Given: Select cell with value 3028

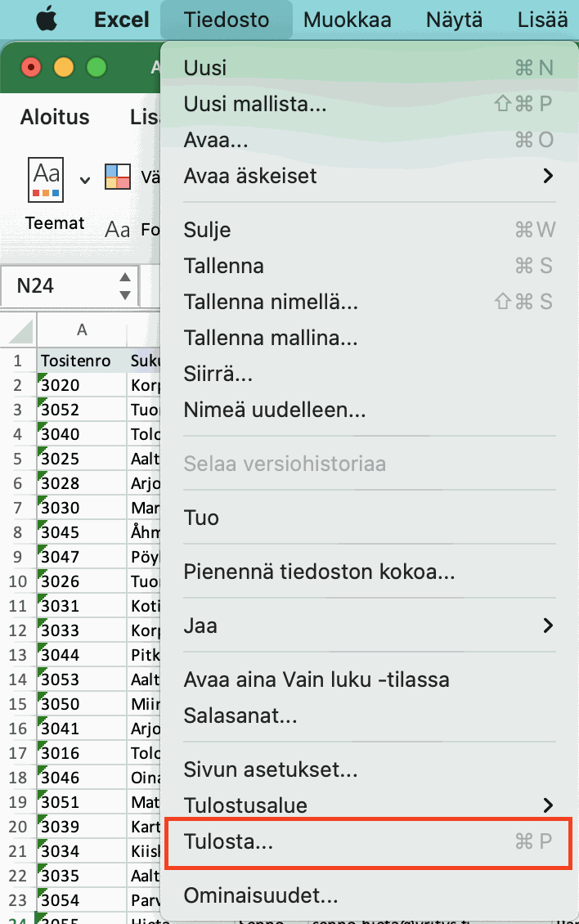Looking at the screenshot, I should 82,483.
